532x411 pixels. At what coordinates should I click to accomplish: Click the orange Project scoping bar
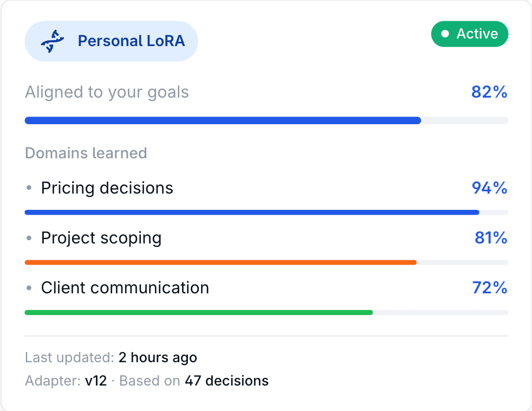click(x=220, y=262)
